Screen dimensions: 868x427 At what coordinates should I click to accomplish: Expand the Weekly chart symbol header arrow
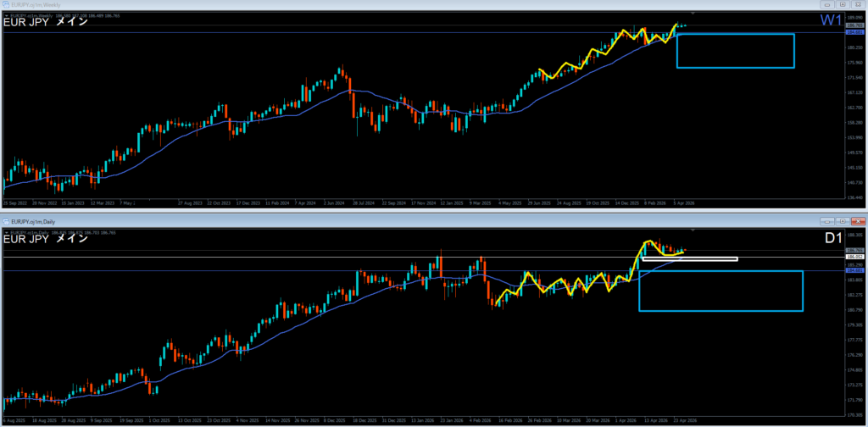(x=6, y=15)
